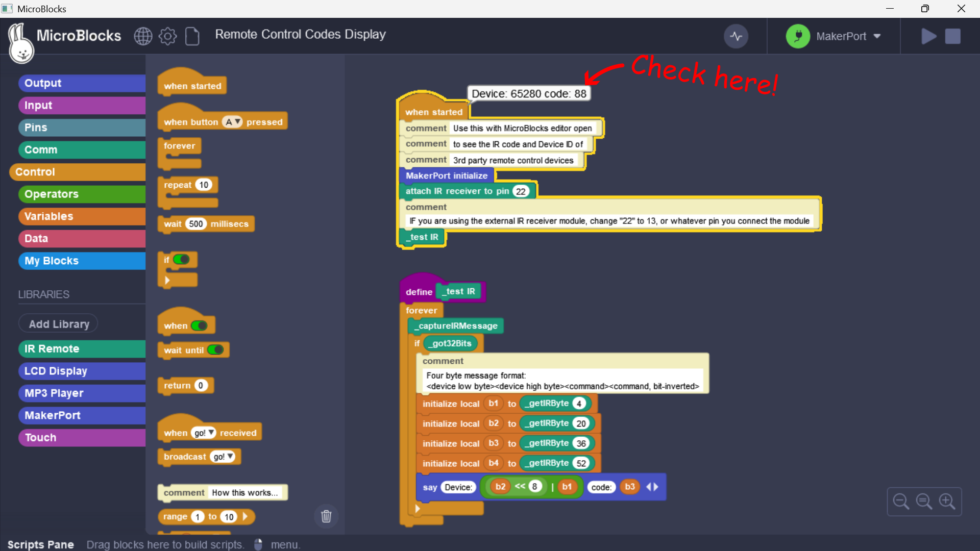
Task: Select the Pins category
Action: click(82, 128)
